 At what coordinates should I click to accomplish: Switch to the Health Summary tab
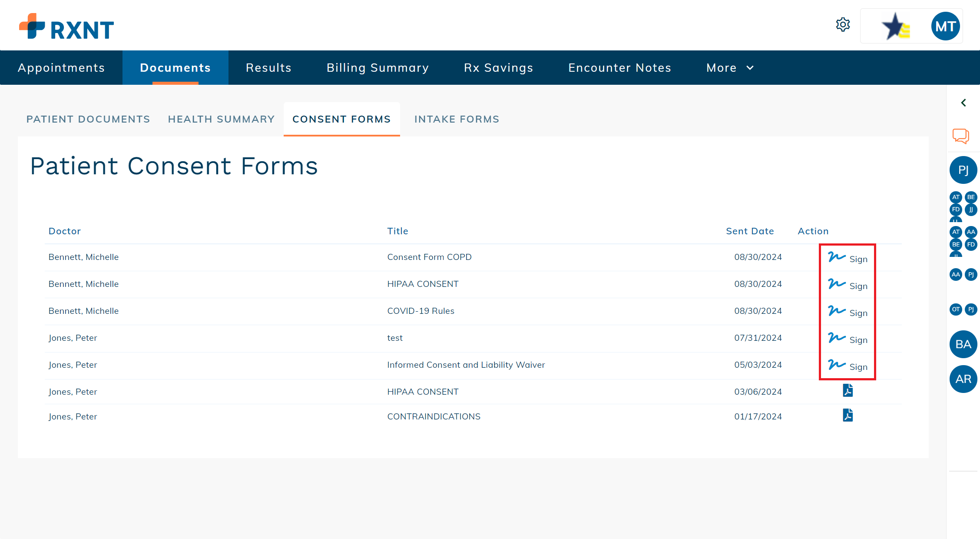221,119
